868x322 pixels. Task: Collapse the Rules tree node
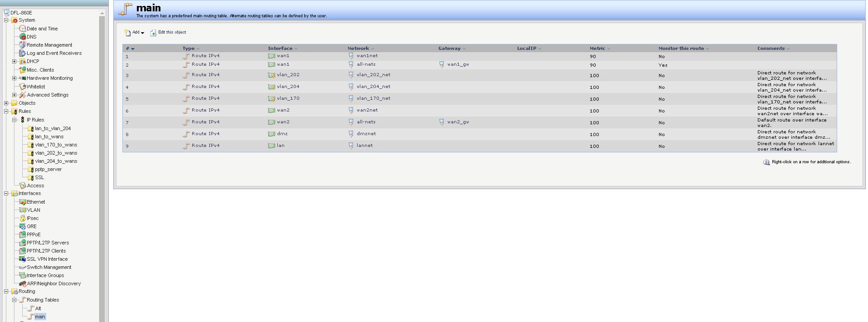tap(6, 111)
